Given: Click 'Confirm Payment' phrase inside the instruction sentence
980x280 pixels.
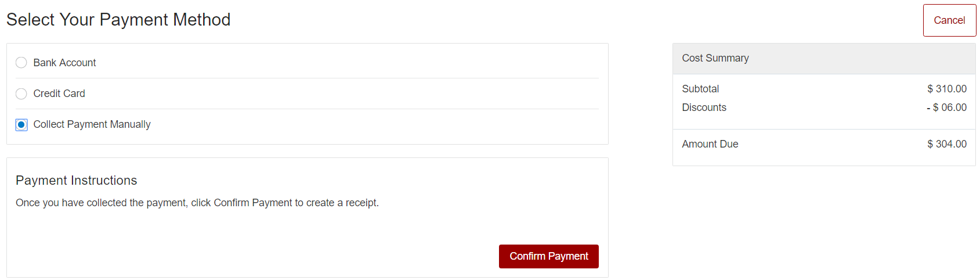Looking at the screenshot, I should 253,203.
